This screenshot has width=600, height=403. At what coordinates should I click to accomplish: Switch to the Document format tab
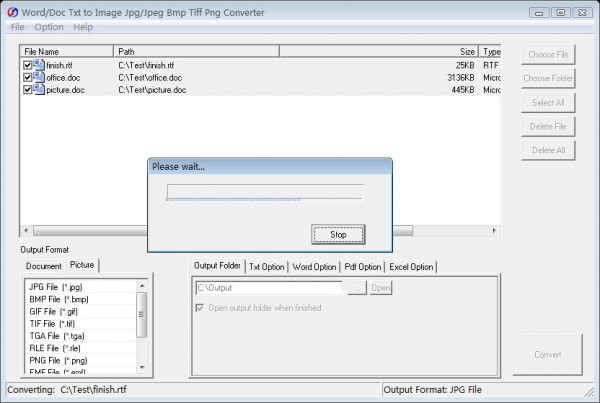tap(44, 266)
